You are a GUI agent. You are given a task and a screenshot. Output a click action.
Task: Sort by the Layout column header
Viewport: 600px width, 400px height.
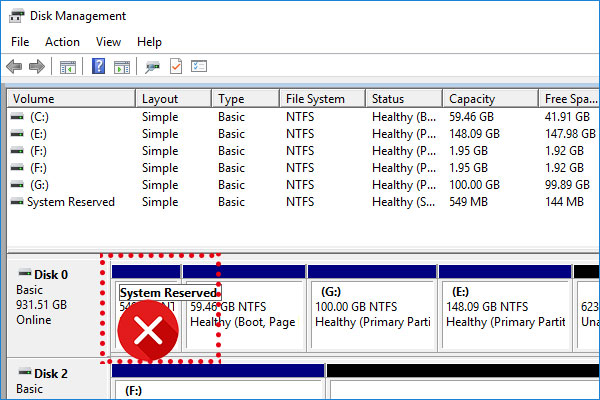pos(173,99)
